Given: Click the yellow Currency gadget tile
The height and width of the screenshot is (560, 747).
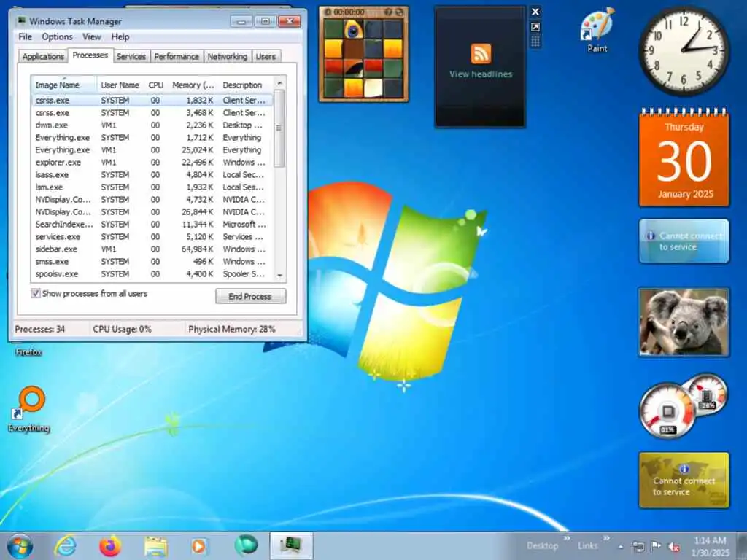Looking at the screenshot, I should (684, 480).
